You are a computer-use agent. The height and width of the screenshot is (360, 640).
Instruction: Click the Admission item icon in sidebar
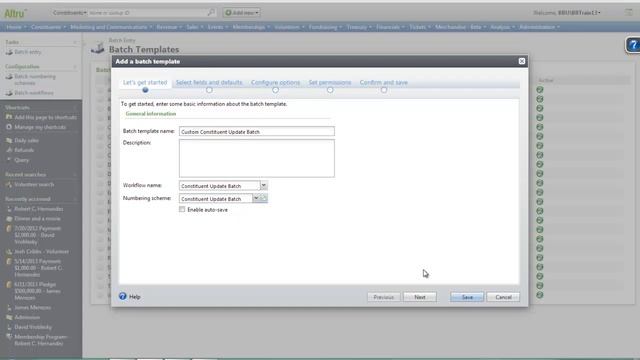click(9, 317)
